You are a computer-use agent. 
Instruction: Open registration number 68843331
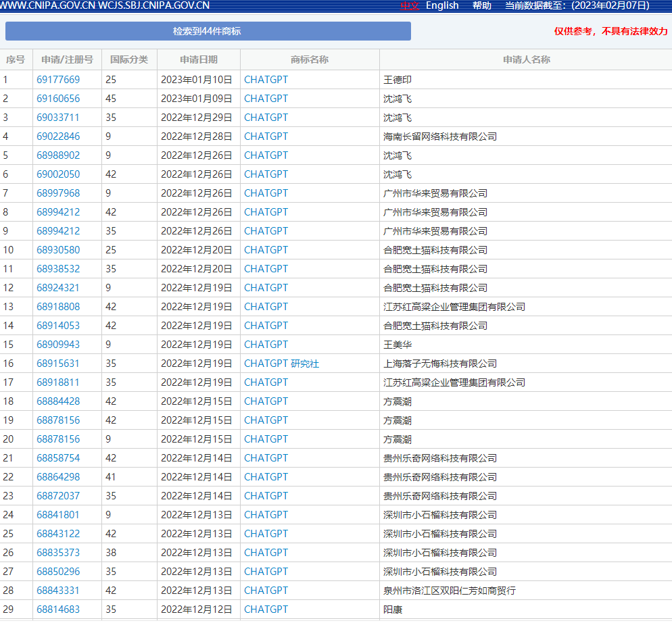pyautogui.click(x=58, y=591)
